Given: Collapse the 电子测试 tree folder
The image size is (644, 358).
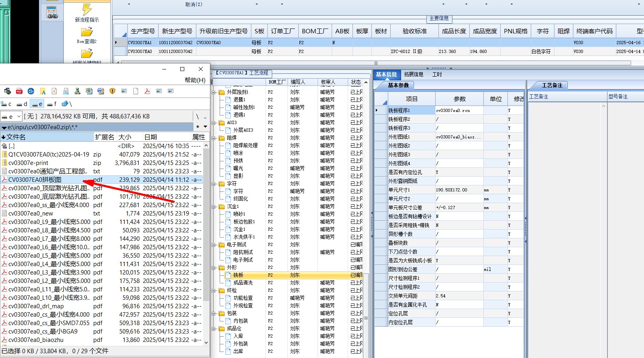Looking at the screenshot, I should pyautogui.click(x=214, y=244).
